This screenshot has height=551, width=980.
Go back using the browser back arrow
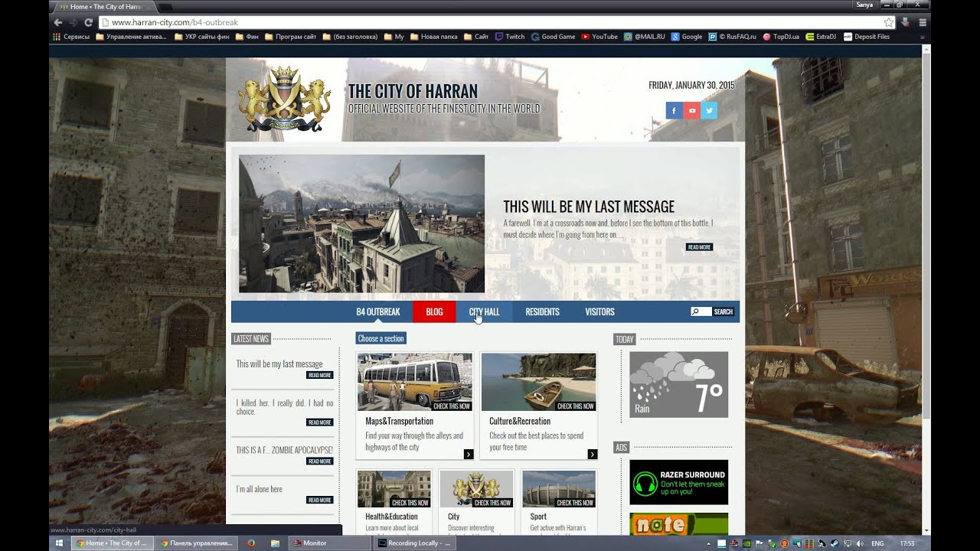tap(58, 22)
